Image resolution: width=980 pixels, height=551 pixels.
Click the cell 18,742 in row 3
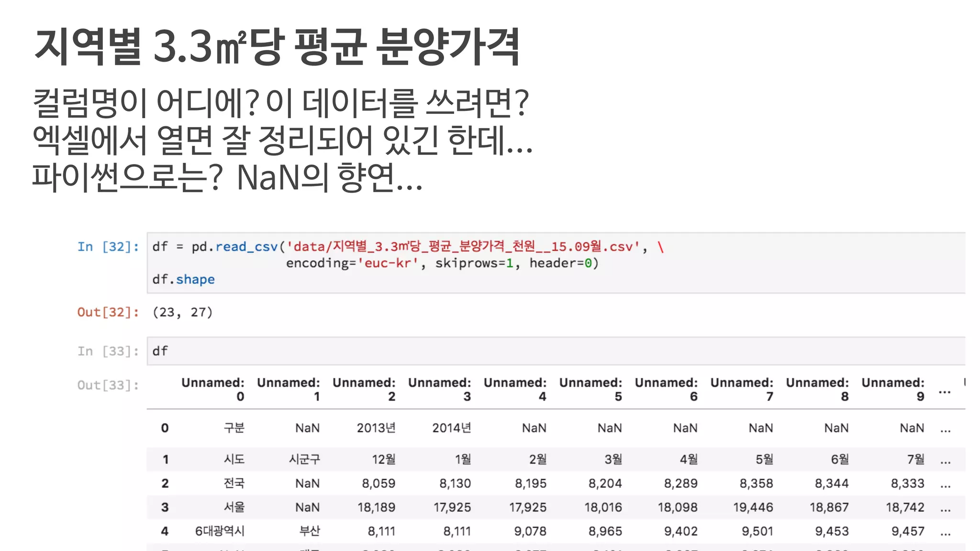[x=905, y=507]
